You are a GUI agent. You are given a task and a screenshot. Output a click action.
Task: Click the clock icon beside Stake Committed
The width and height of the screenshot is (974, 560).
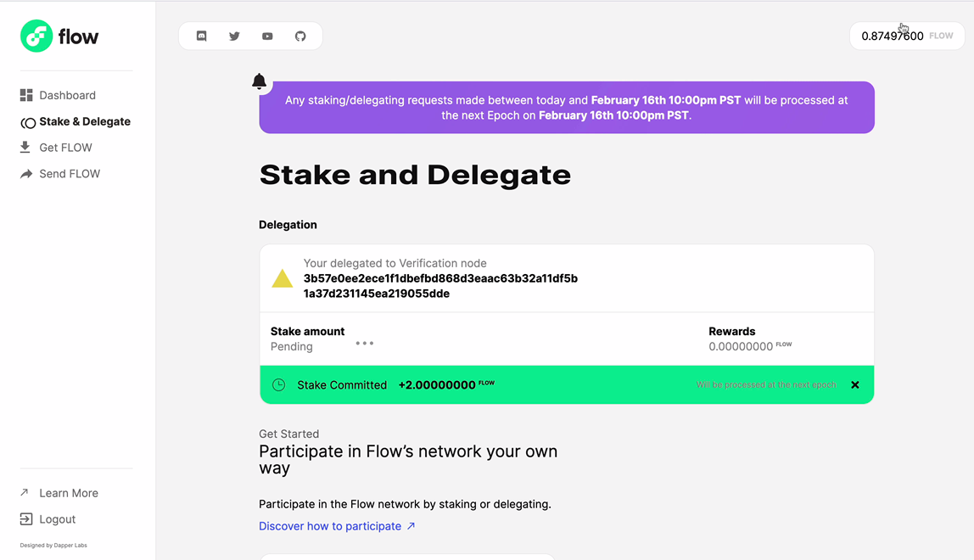279,384
